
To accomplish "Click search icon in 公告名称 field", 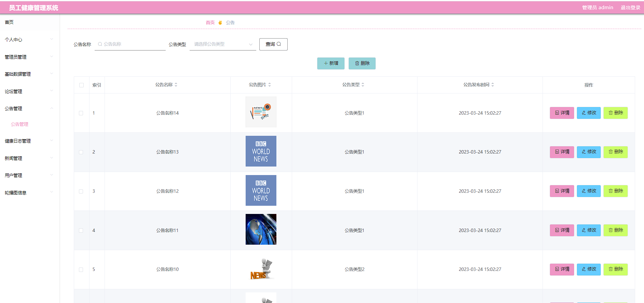I will (x=100, y=44).
